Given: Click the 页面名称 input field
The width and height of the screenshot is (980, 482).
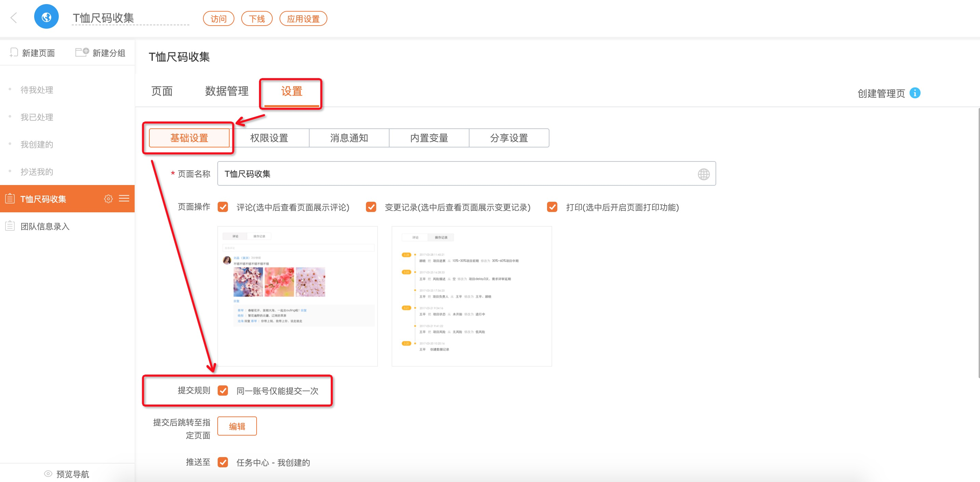Looking at the screenshot, I should [x=457, y=174].
